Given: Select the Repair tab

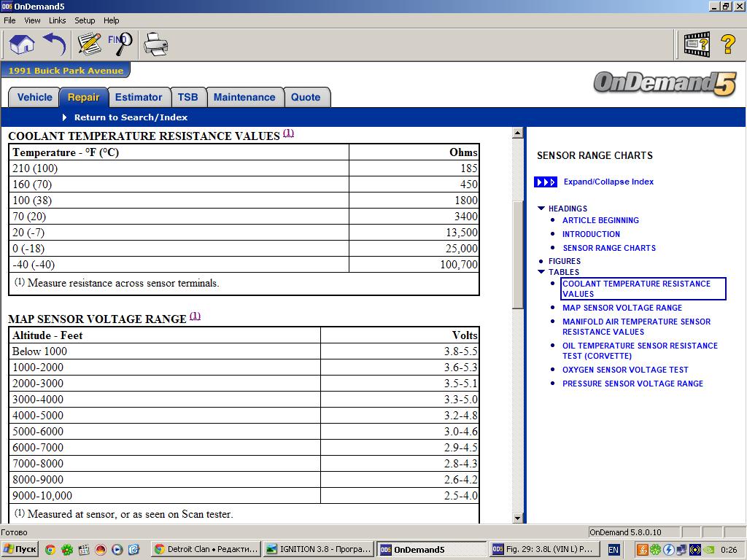Looking at the screenshot, I should coord(83,97).
